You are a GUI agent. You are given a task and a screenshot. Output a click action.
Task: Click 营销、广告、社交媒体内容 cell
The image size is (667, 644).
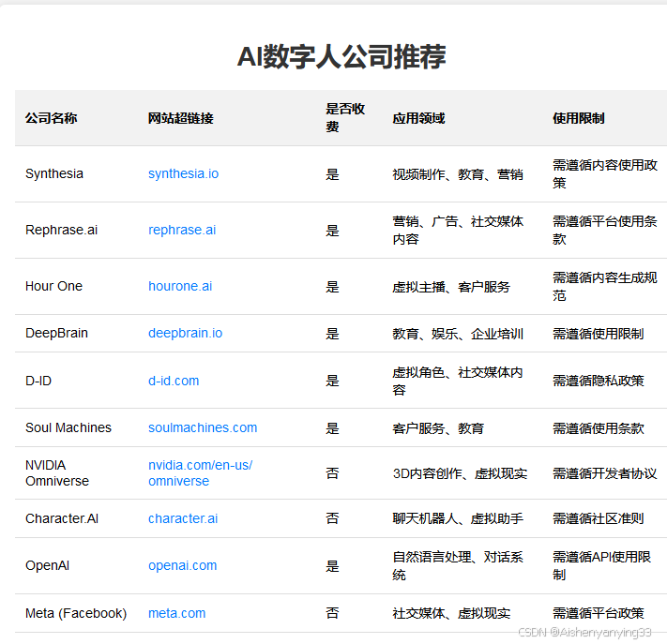[458, 230]
